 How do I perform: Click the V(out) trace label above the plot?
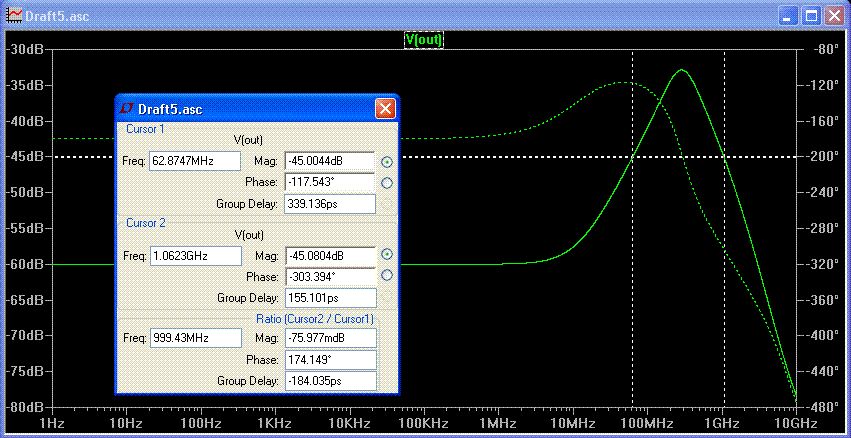(423, 39)
